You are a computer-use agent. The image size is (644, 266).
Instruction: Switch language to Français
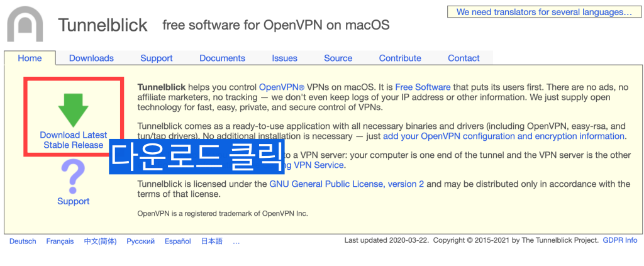coord(60,241)
